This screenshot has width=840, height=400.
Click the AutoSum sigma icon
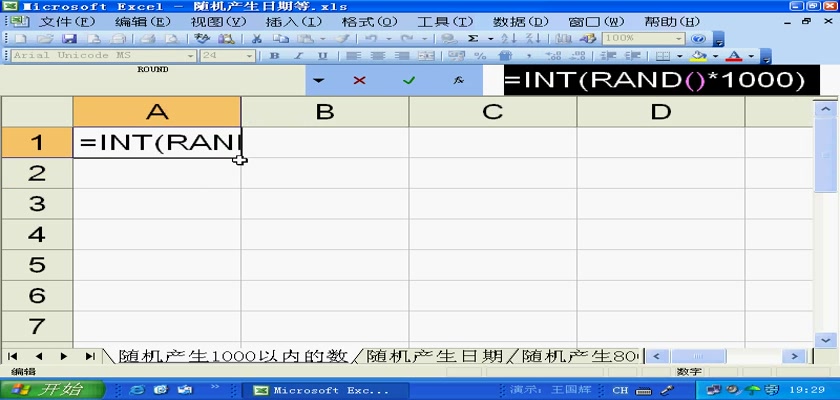coord(473,38)
